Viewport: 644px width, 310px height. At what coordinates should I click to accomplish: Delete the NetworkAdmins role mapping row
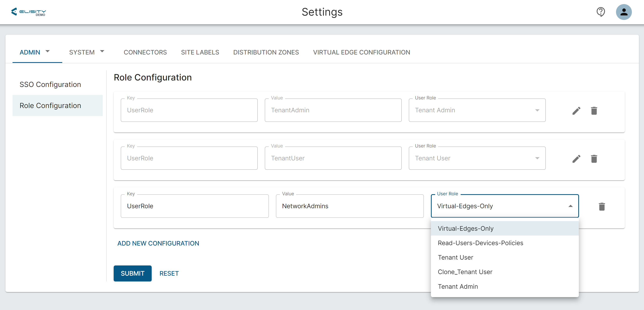pyautogui.click(x=602, y=206)
